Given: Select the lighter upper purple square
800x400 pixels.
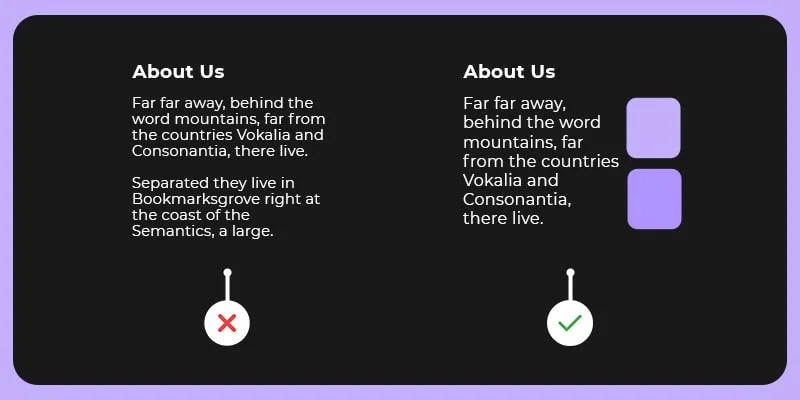Looking at the screenshot, I should tap(653, 128).
